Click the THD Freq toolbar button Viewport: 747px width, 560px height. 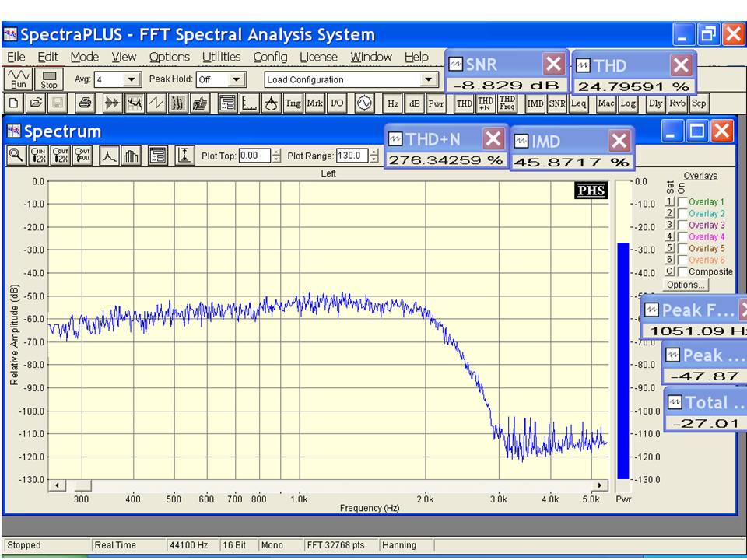[x=507, y=103]
